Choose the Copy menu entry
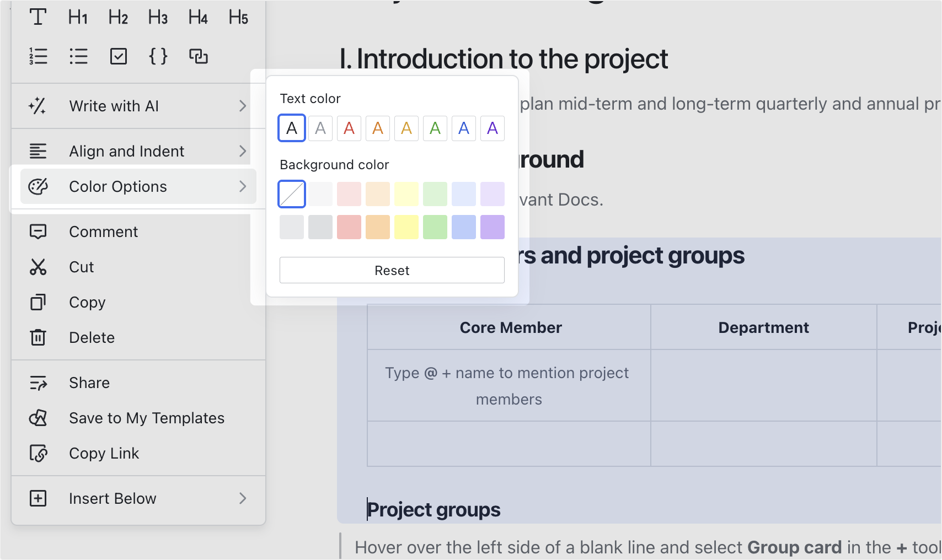This screenshot has height=560, width=942. point(138,302)
